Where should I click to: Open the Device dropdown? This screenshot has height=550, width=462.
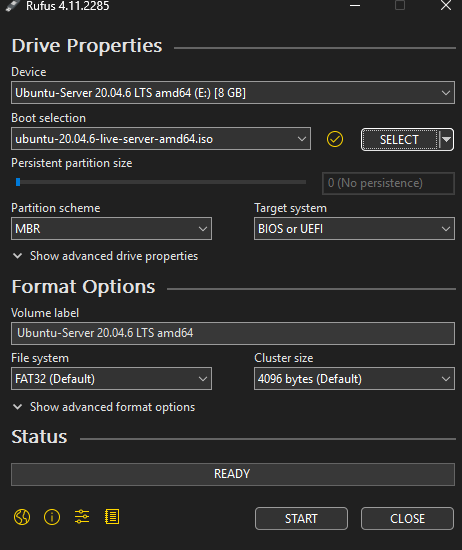(x=233, y=93)
